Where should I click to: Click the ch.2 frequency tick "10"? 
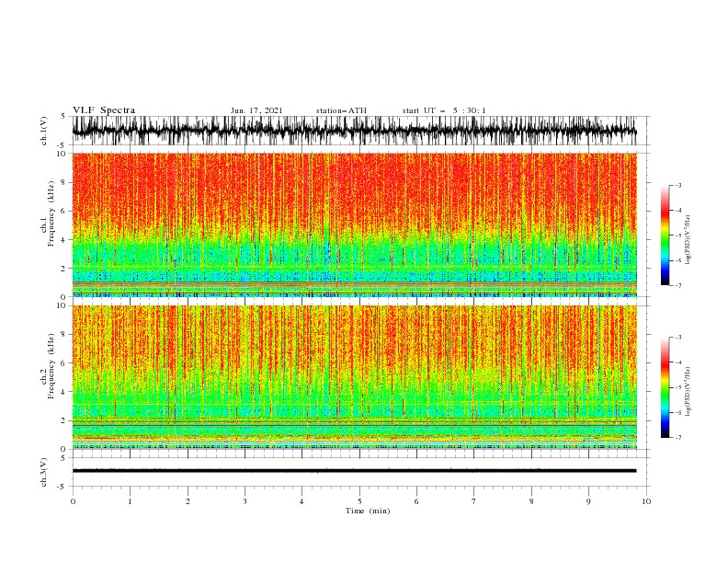(x=63, y=305)
